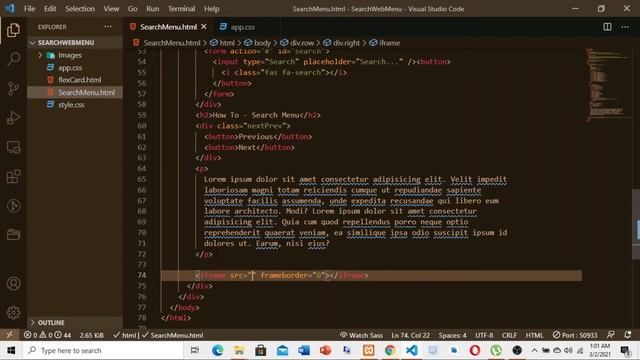
Task: Open the Go menu
Action: 132,9
